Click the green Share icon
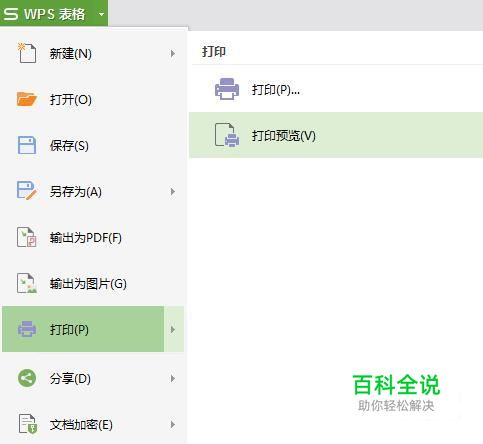 [x=27, y=378]
